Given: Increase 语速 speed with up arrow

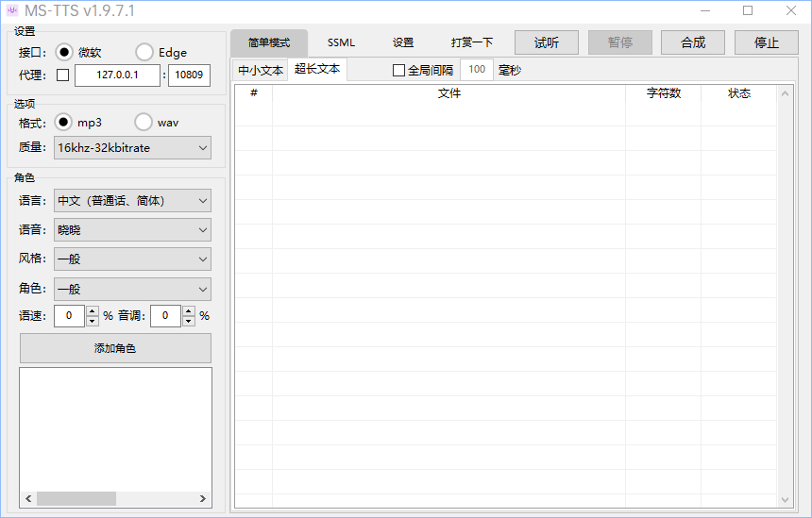Looking at the screenshot, I should 93,311.
